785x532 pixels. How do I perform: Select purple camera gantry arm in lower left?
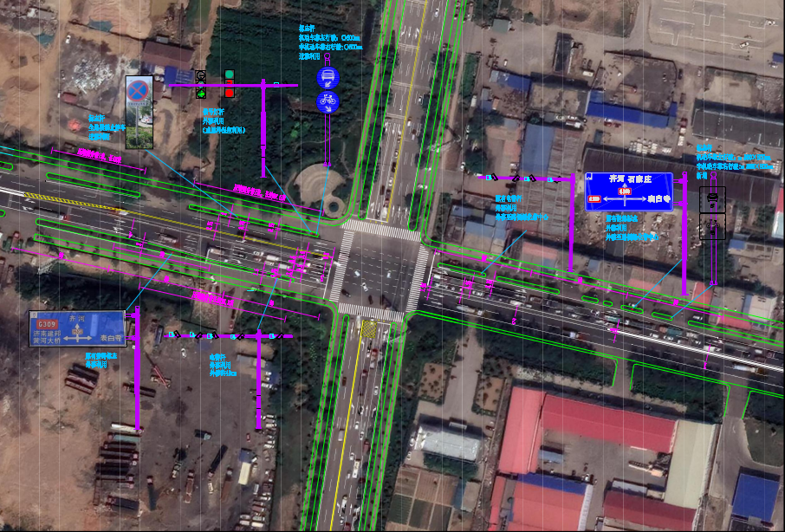click(x=230, y=335)
